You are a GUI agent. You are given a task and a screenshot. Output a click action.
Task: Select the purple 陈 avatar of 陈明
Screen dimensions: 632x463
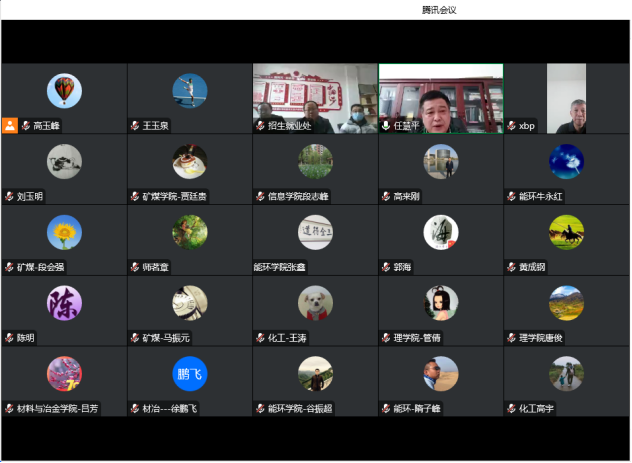[64, 302]
